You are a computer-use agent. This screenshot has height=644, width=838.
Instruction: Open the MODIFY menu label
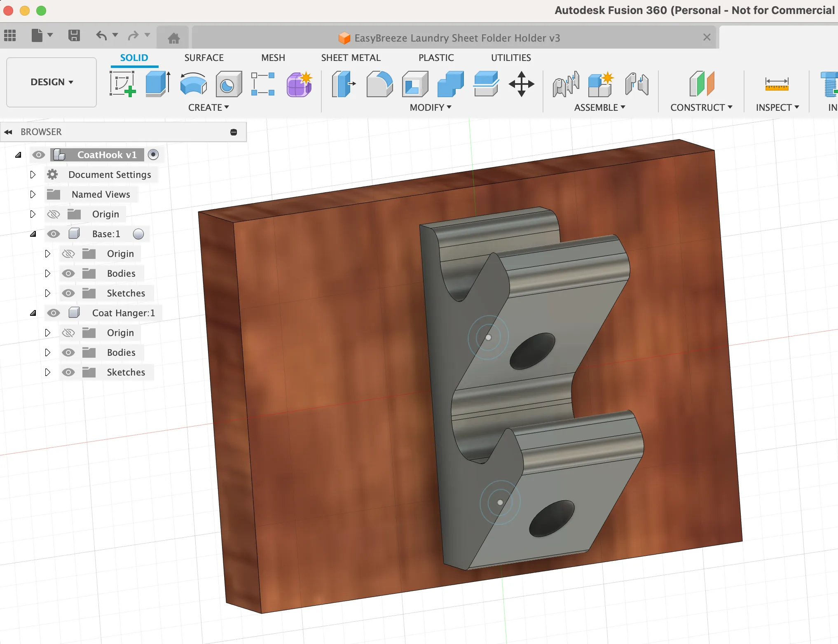[431, 107]
